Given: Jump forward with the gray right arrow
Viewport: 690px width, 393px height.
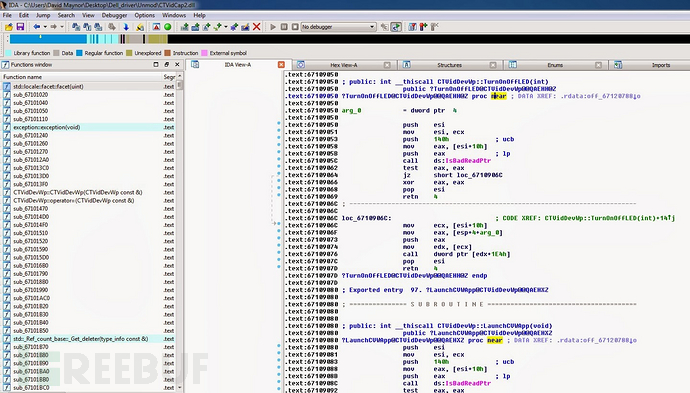Looking at the screenshot, I should tap(54, 27).
